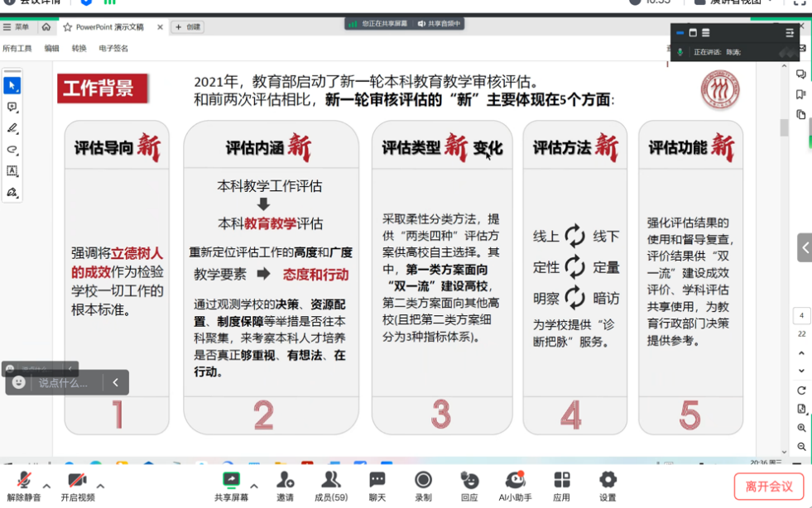This screenshot has width=812, height=508.
Task: Open the Record meeting control
Action: tap(423, 486)
